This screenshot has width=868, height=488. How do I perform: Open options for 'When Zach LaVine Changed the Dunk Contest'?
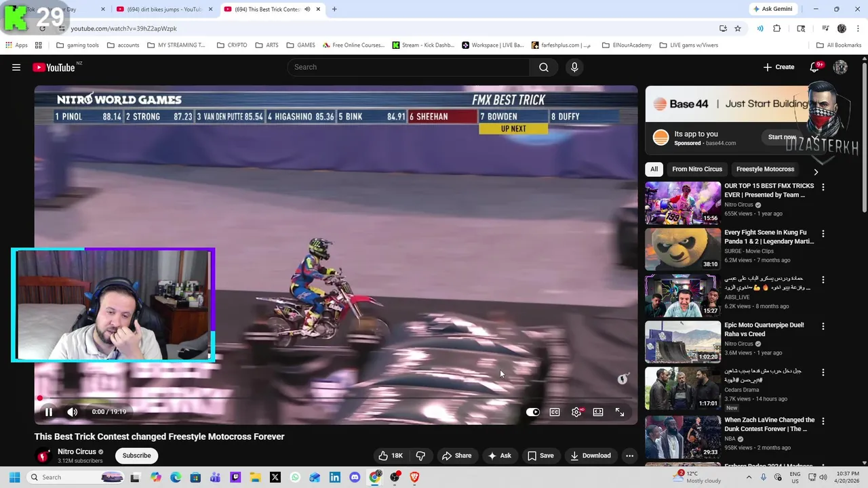click(823, 421)
